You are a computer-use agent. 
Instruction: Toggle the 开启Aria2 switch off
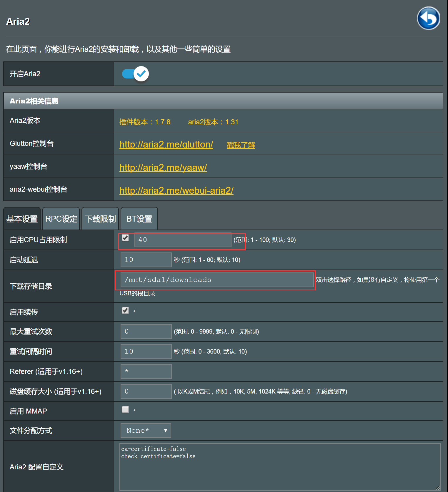coord(136,74)
